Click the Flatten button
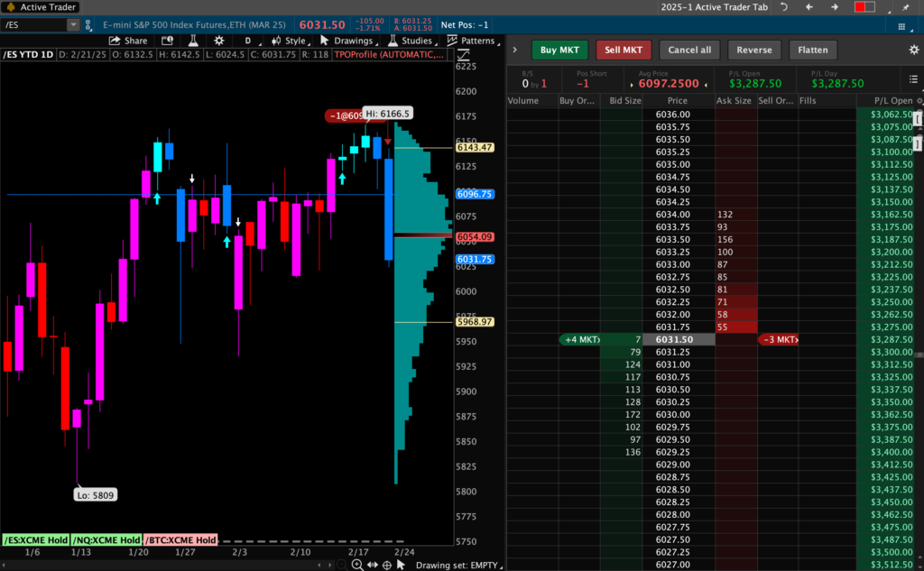 pyautogui.click(x=812, y=50)
